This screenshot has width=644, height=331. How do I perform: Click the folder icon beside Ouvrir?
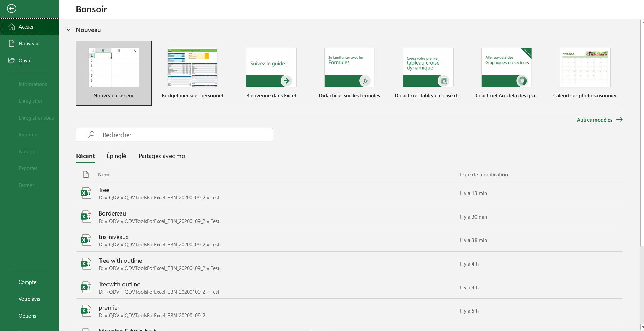pos(12,60)
